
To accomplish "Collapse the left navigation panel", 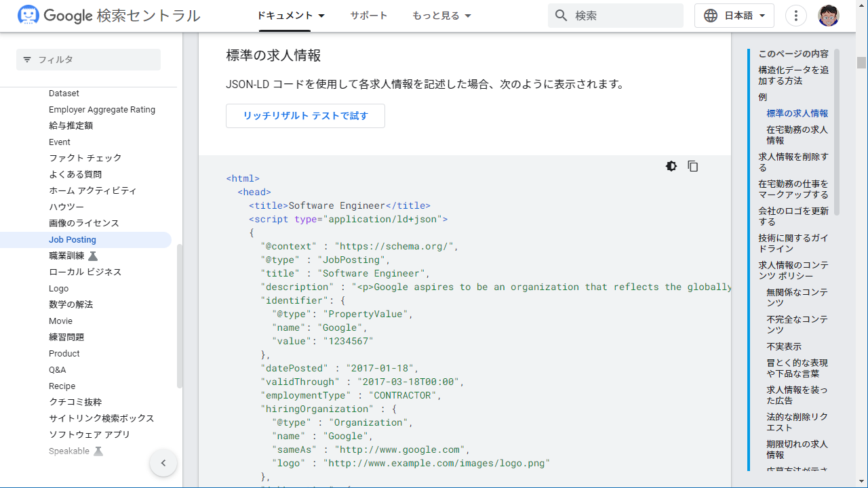I will [x=163, y=463].
